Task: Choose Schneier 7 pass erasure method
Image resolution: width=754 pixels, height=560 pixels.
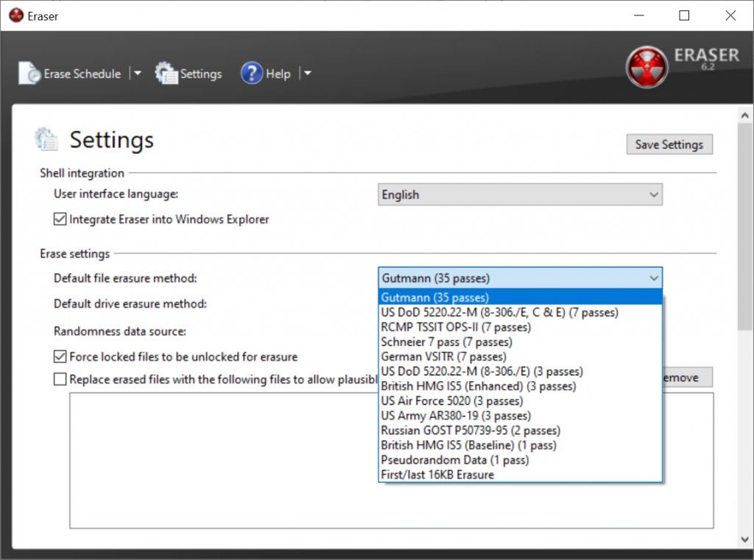Action: coord(446,342)
